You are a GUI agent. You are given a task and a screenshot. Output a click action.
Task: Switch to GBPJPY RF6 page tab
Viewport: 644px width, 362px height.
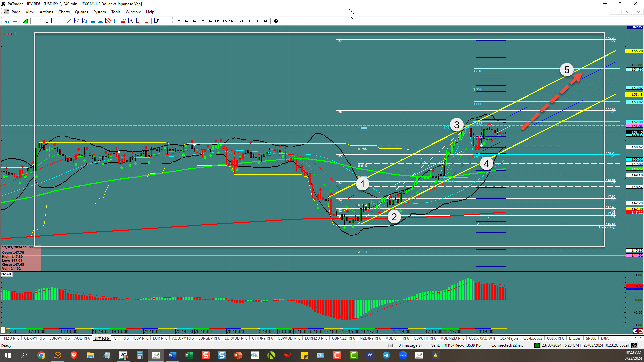click(34, 338)
